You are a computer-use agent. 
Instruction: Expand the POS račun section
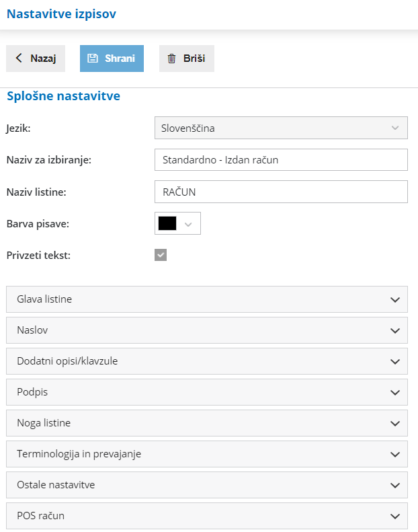coord(207,516)
